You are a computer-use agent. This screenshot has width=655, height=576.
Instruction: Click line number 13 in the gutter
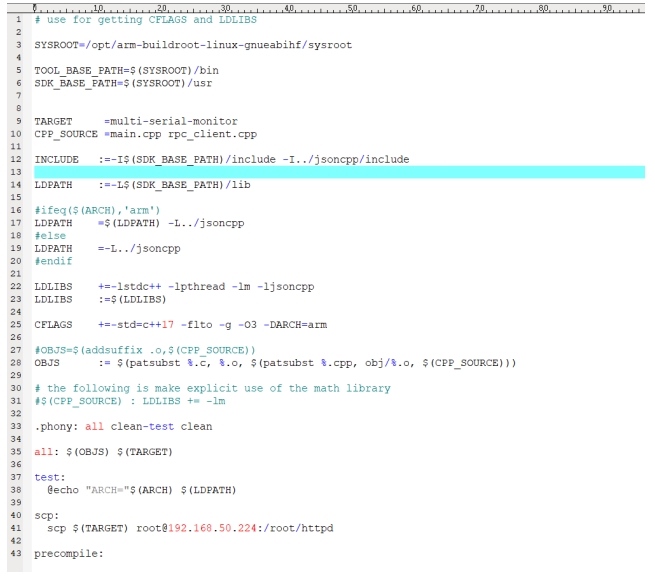(x=18, y=173)
